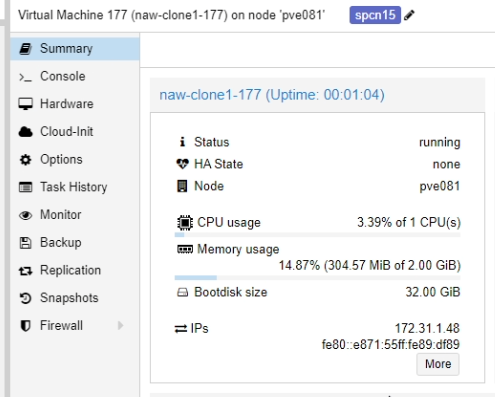495x397 pixels.
Task: Click the Node building icon
Action: (182, 186)
